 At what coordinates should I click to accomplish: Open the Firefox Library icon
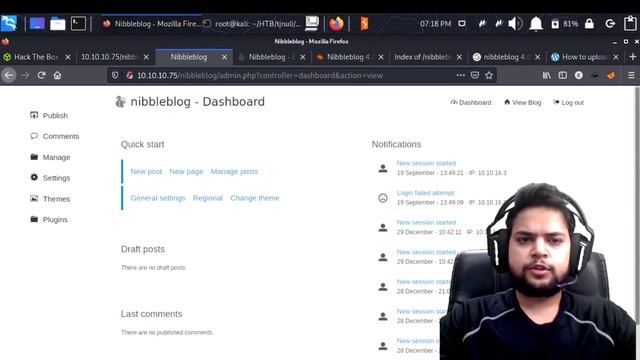coord(547,76)
